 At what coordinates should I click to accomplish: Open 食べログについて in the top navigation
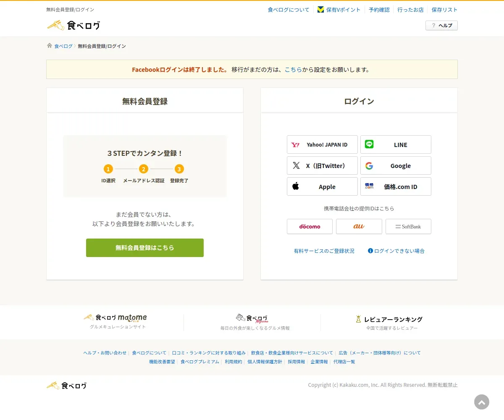[289, 10]
